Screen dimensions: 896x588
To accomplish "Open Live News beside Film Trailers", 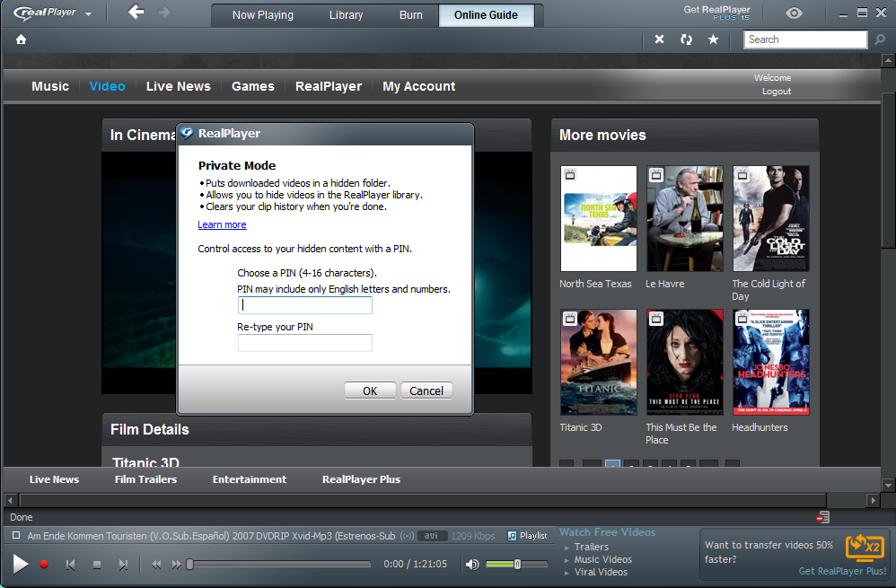I will [54, 479].
